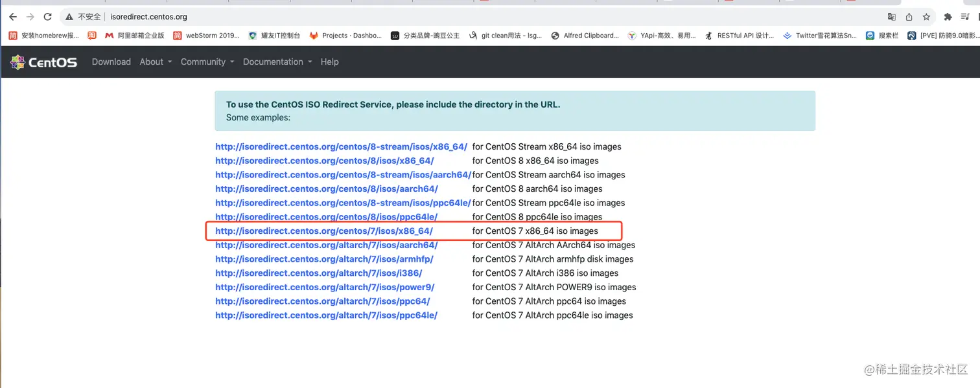Open the 阿里邮箱企业版 bookmark

click(135, 36)
